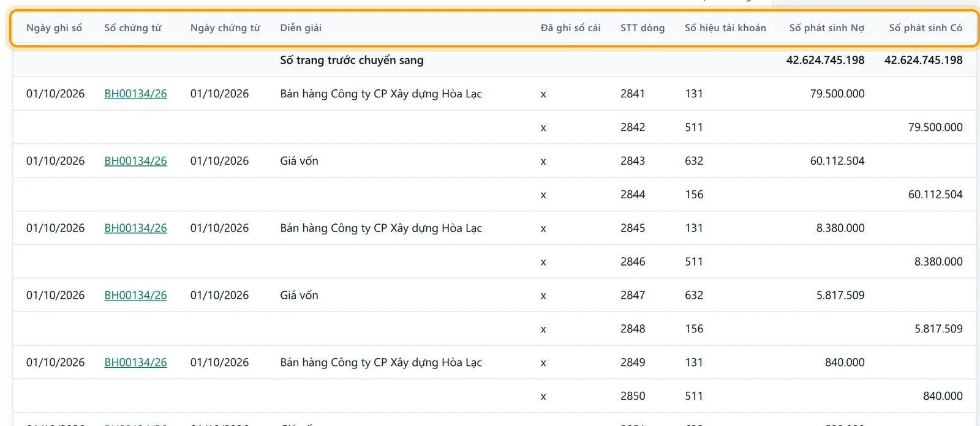Select 'Số hiệu tài khoản' column header

tap(725, 28)
